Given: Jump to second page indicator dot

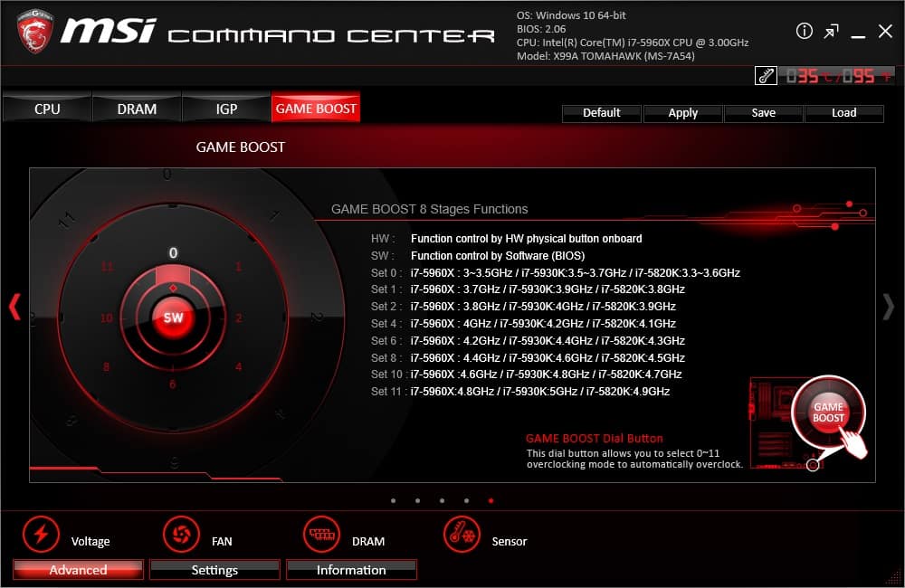Looking at the screenshot, I should click(x=417, y=501).
